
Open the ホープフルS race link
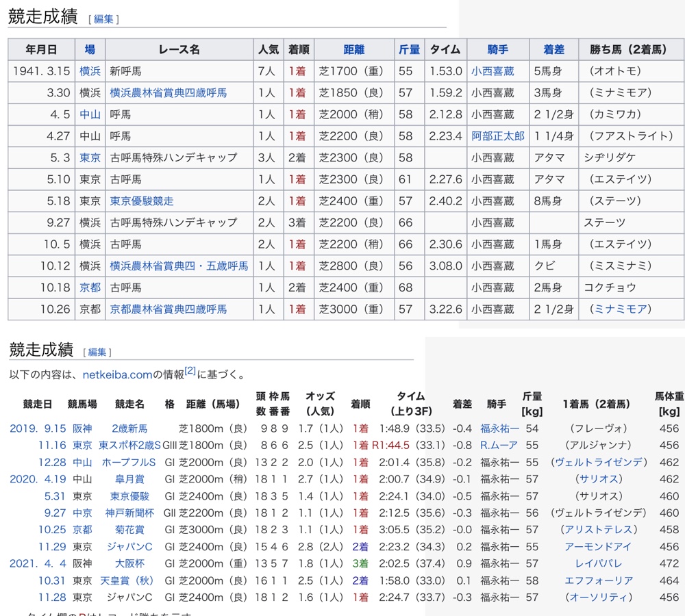click(x=129, y=462)
